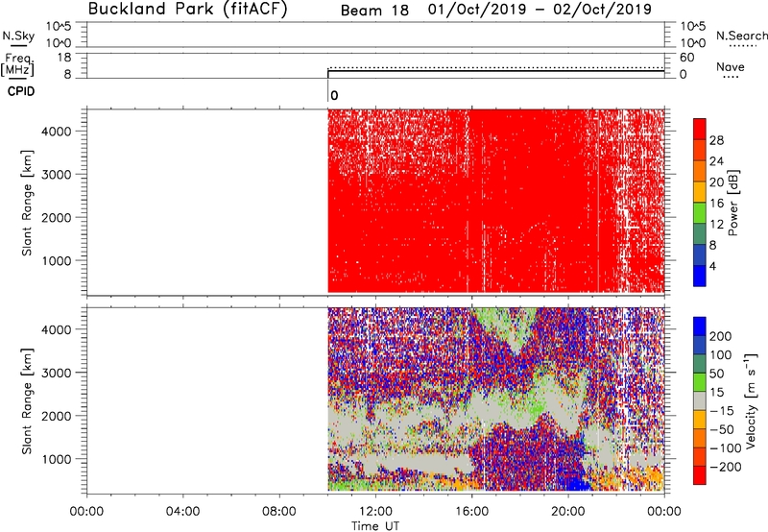Image resolution: width=768 pixels, height=532 pixels.
Task: Click the 'CPID' label
Action: point(21,91)
